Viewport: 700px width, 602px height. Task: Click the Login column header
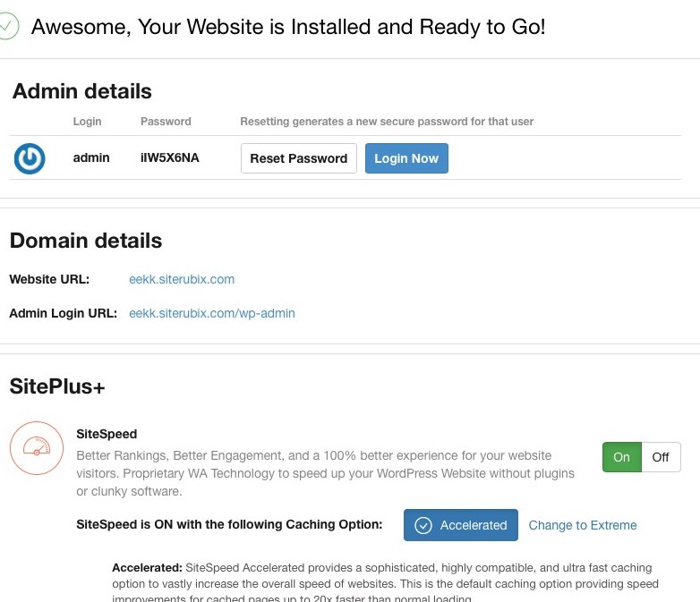coord(87,122)
